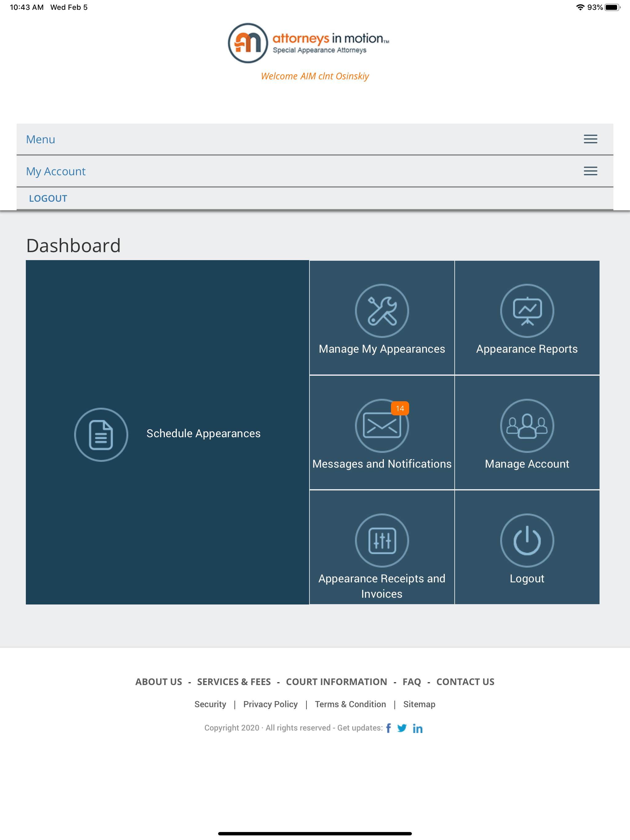Open the FAQ footer link

[412, 682]
